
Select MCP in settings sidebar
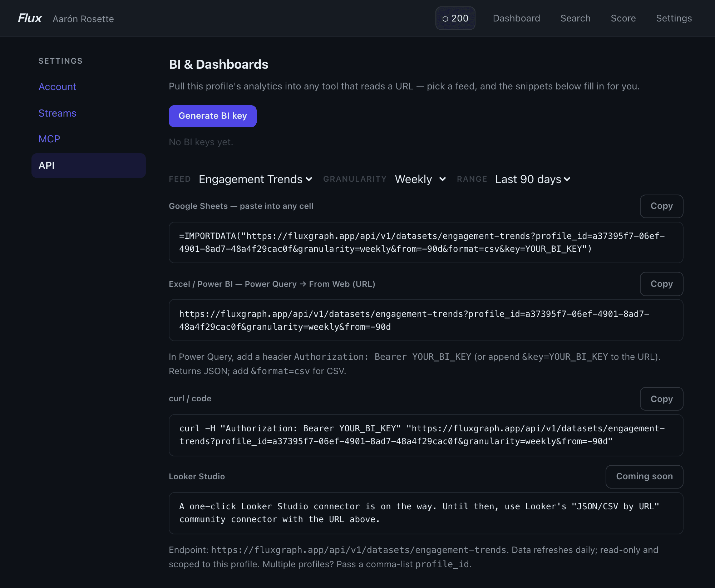[49, 139]
